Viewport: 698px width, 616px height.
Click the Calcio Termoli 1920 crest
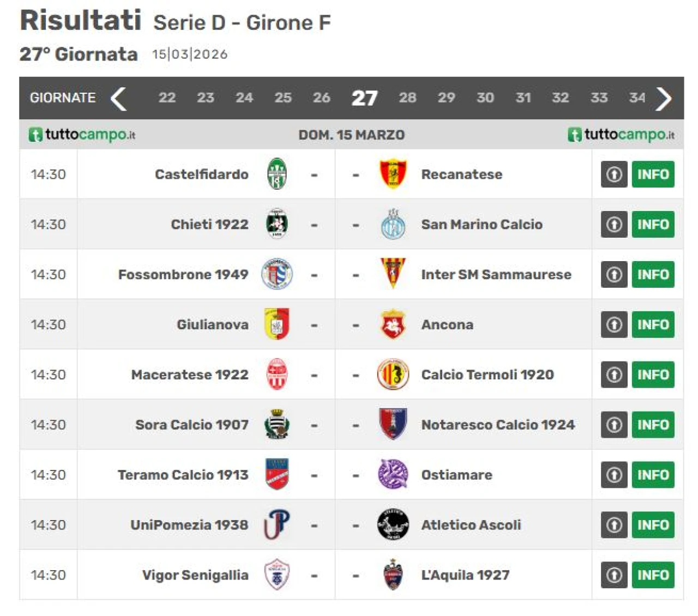(x=393, y=375)
